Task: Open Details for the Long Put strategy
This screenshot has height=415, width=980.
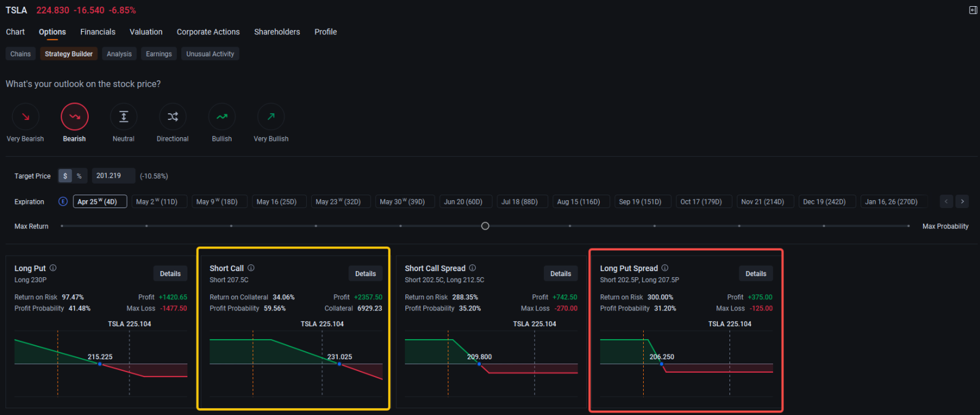Action: [x=170, y=274]
